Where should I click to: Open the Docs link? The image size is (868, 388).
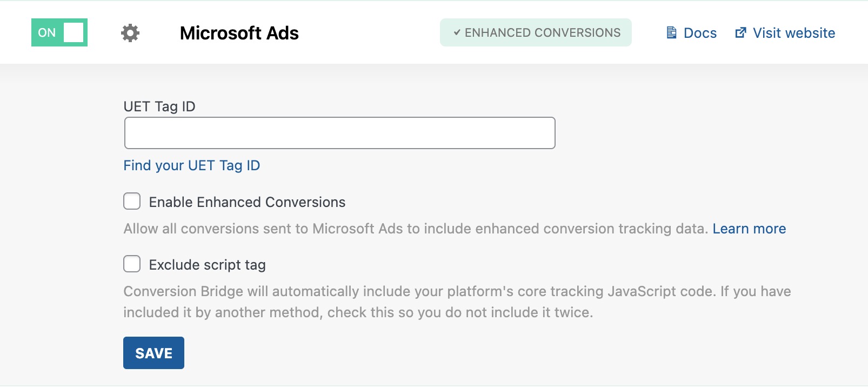pyautogui.click(x=700, y=32)
